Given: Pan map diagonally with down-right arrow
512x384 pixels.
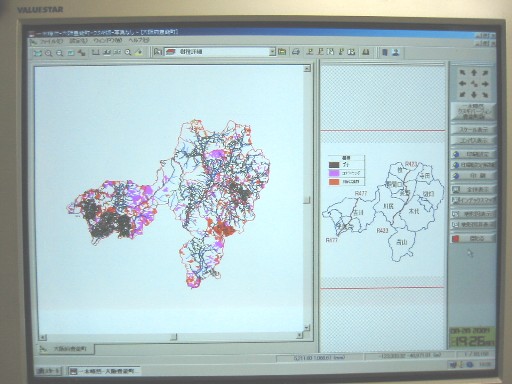Looking at the screenshot, I should [485, 95].
